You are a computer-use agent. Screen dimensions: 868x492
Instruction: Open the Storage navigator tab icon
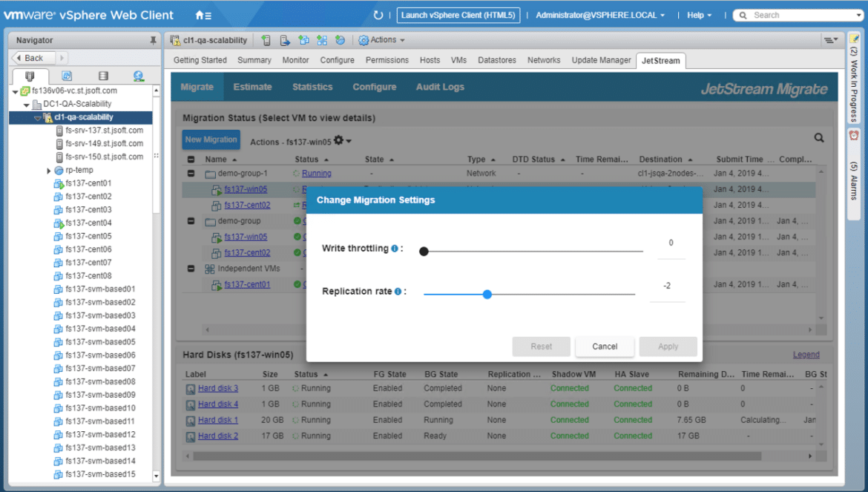103,75
